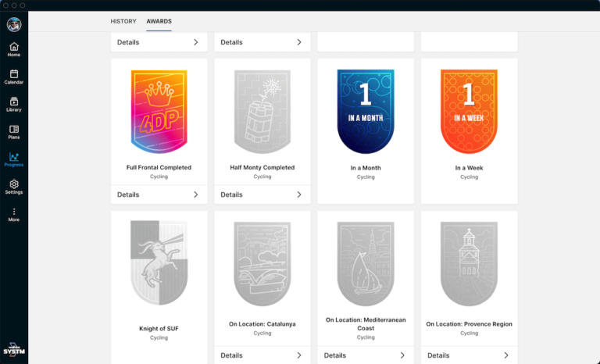Image resolution: width=600 pixels, height=364 pixels.
Task: Open Settings from the sidebar
Action: [14, 187]
